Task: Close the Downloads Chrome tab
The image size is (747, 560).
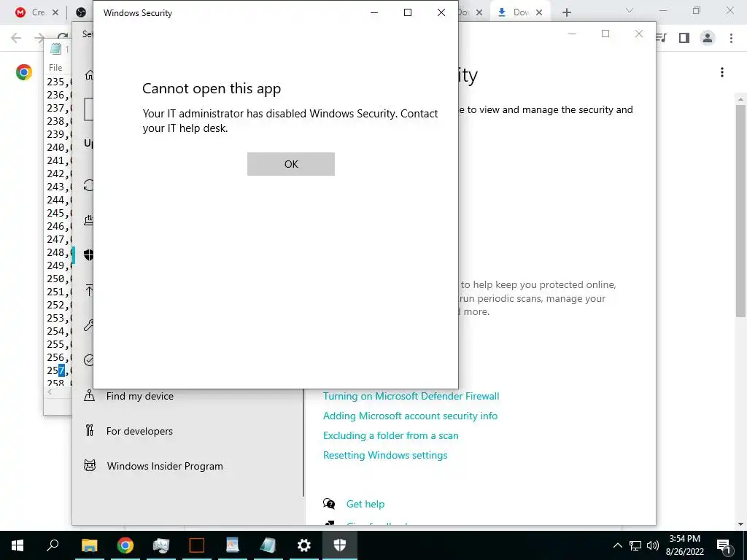Action: pyautogui.click(x=539, y=12)
